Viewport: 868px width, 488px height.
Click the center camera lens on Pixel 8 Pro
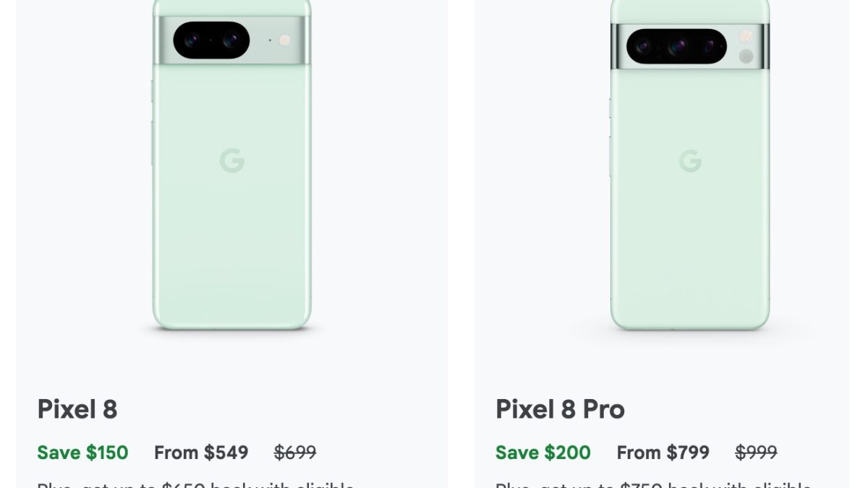(677, 47)
